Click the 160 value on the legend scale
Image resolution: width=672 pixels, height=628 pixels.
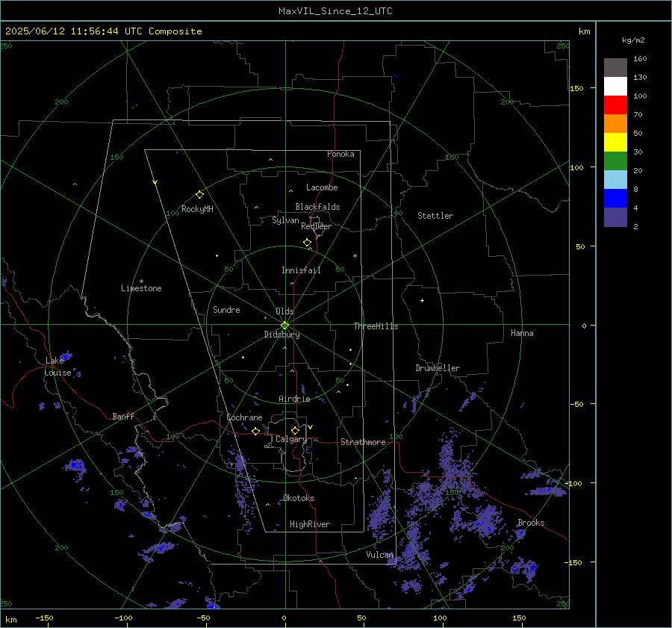[640, 59]
